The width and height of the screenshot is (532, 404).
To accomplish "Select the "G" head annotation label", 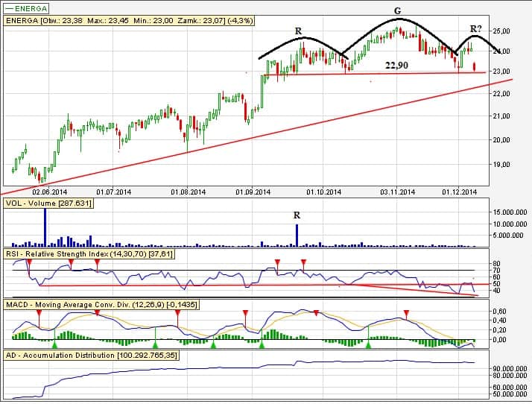I will (x=397, y=10).
